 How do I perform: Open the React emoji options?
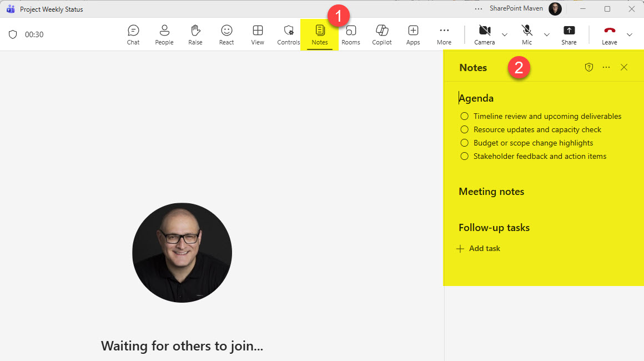point(227,35)
